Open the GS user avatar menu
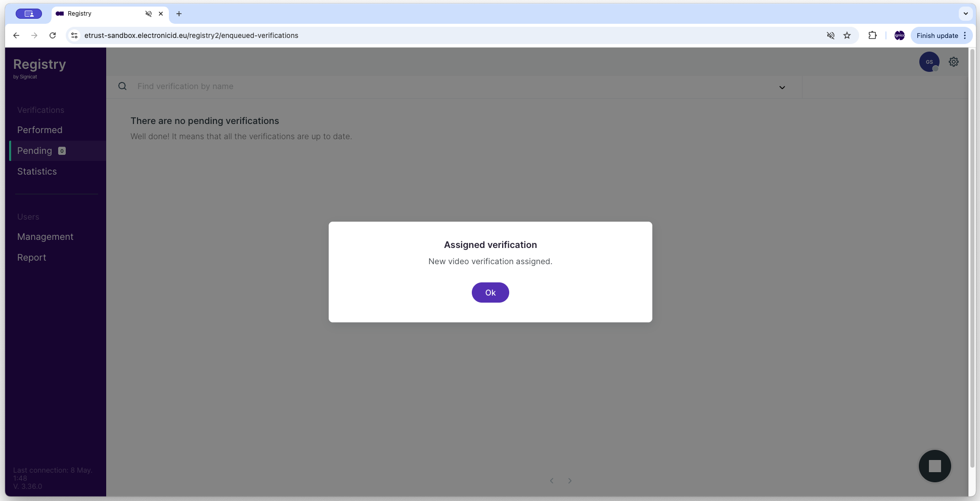This screenshot has width=980, height=501. coord(929,61)
